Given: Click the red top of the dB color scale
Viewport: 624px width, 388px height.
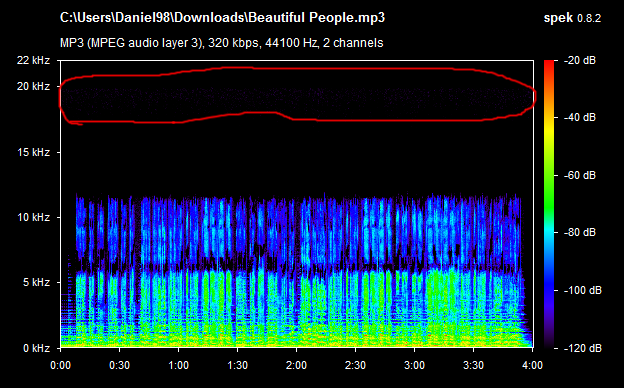Looking at the screenshot, I should coord(549,64).
